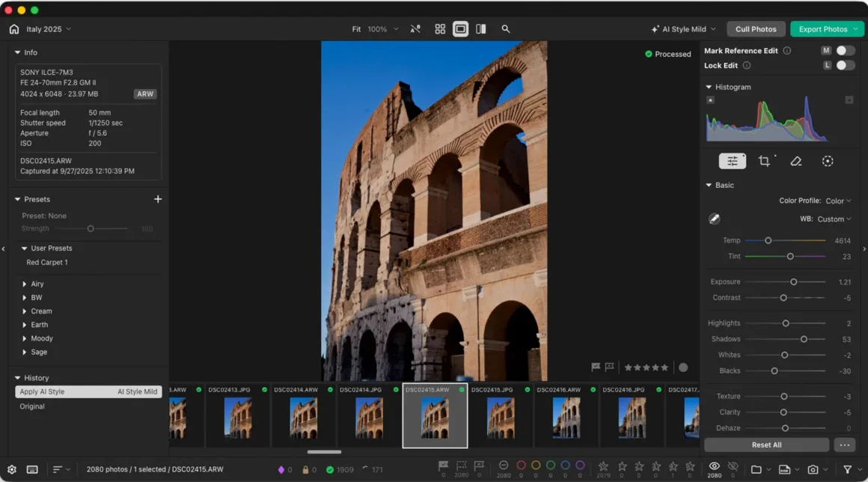Filter photos with no color label
This screenshot has height=482, width=868.
(x=503, y=466)
